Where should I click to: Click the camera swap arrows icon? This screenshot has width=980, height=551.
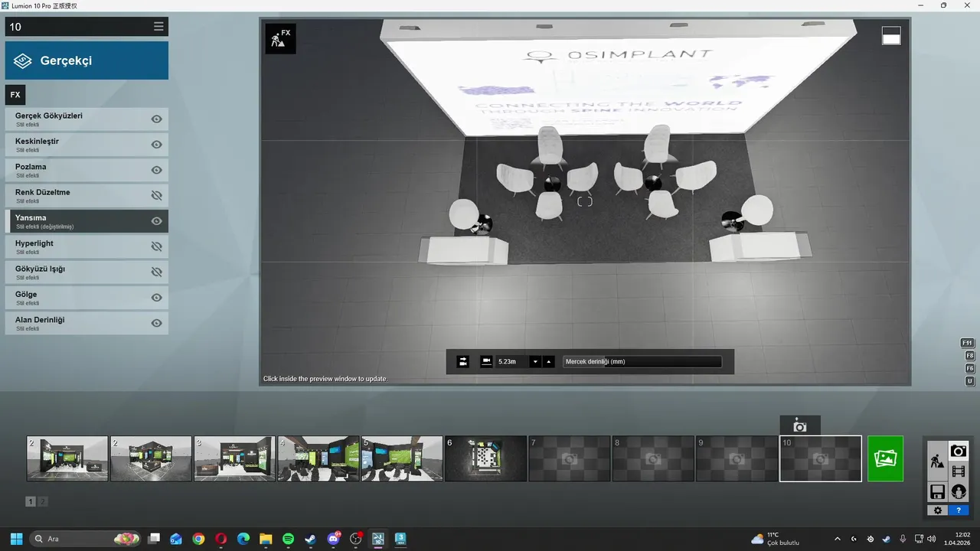click(x=462, y=362)
